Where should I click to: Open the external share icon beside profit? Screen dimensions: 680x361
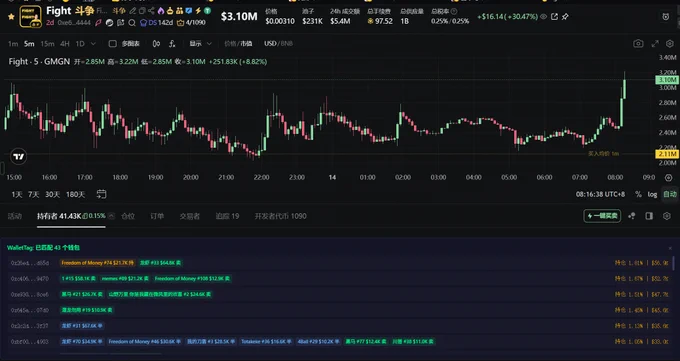pos(554,16)
